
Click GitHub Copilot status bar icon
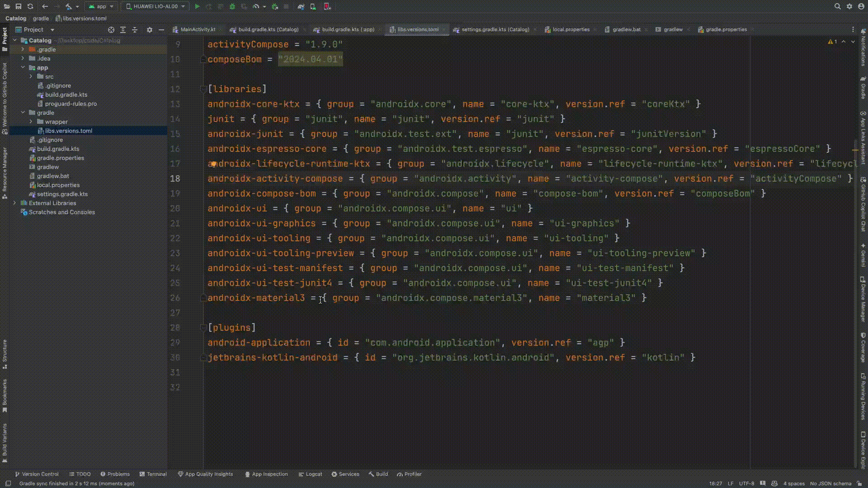tap(774, 483)
